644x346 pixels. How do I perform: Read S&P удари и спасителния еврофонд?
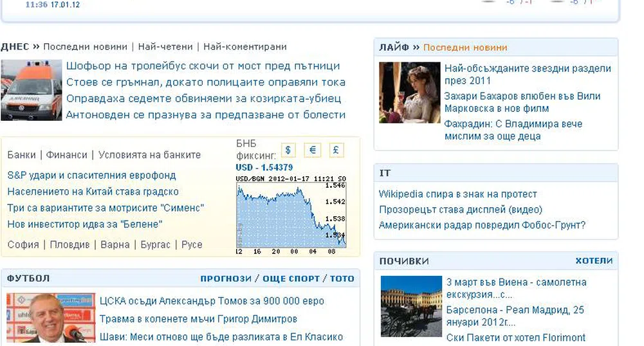coord(91,176)
